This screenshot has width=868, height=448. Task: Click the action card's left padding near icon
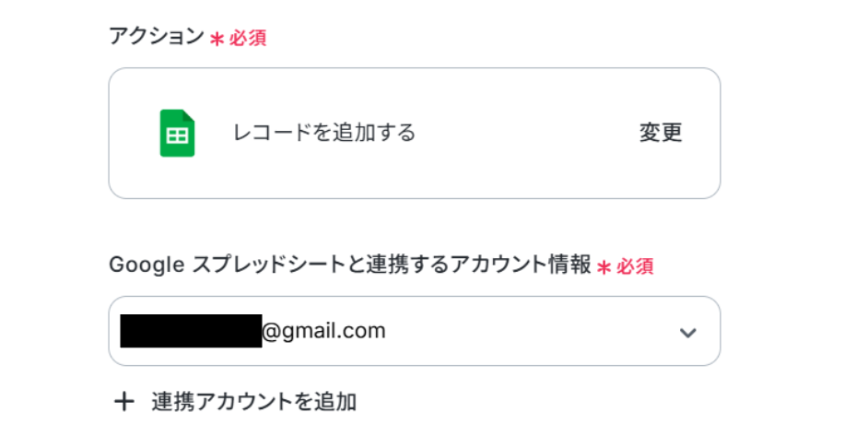coord(134,134)
